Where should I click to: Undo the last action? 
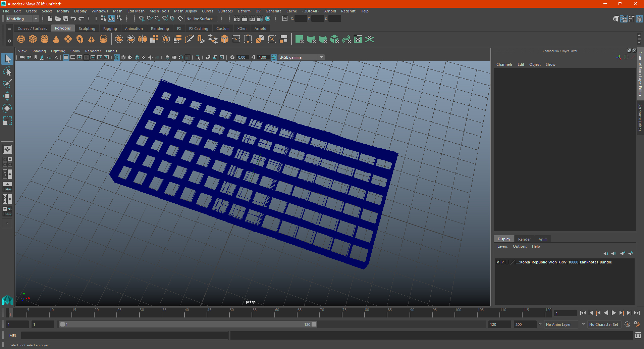point(73,19)
